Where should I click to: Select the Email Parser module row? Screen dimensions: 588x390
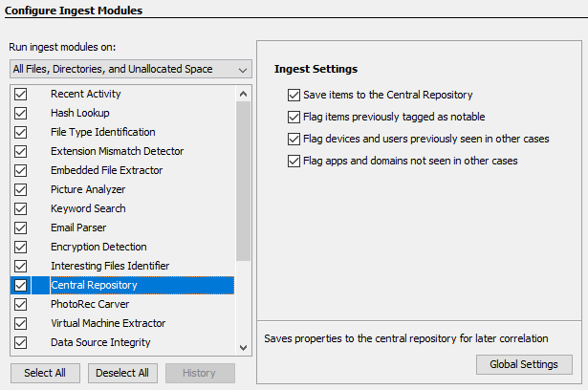coord(78,228)
